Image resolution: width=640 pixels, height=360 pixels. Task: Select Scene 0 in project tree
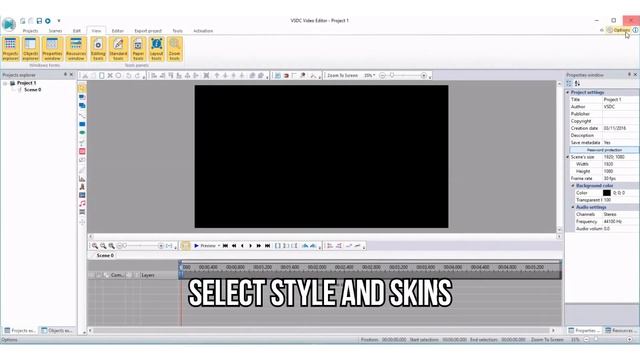point(32,90)
